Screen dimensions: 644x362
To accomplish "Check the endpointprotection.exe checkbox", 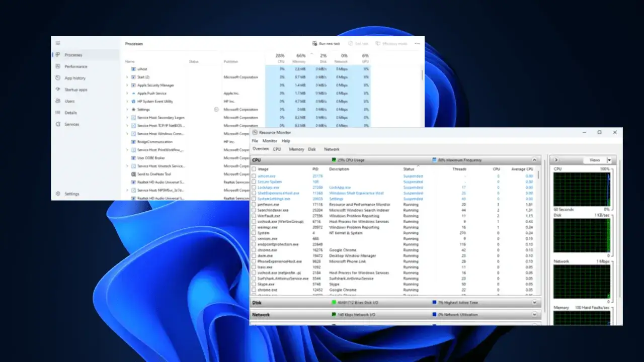I will [x=254, y=244].
